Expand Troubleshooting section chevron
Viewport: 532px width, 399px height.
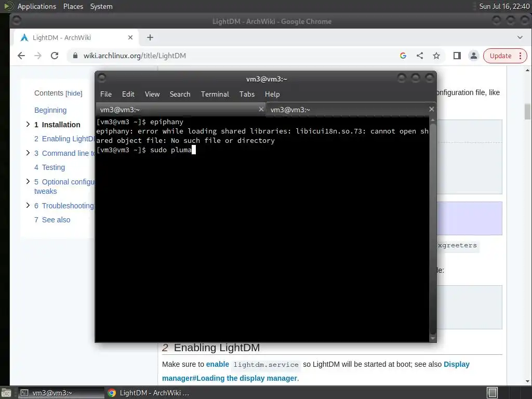click(x=28, y=205)
